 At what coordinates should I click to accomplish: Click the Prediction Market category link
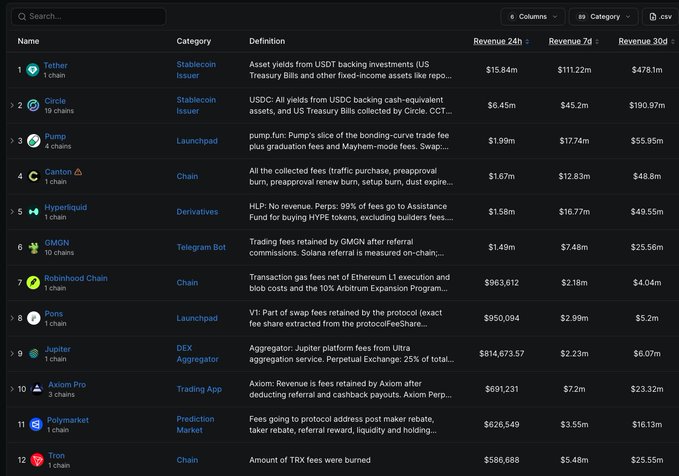pos(195,424)
